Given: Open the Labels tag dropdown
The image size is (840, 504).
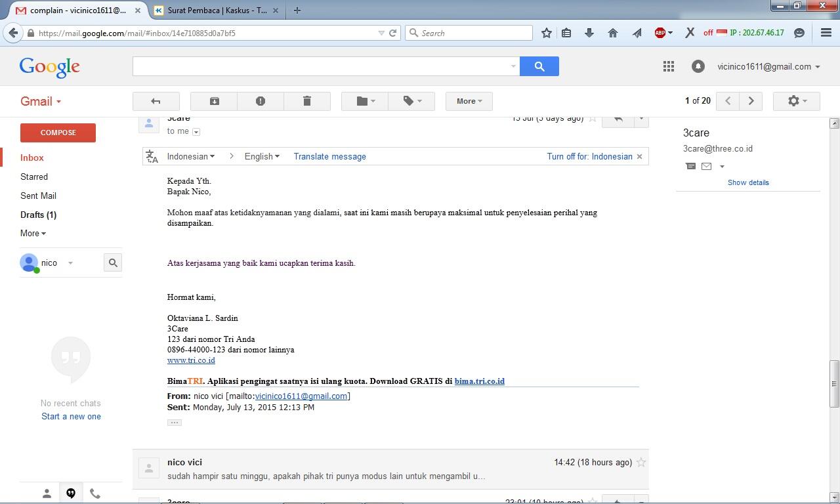Looking at the screenshot, I should (x=411, y=101).
